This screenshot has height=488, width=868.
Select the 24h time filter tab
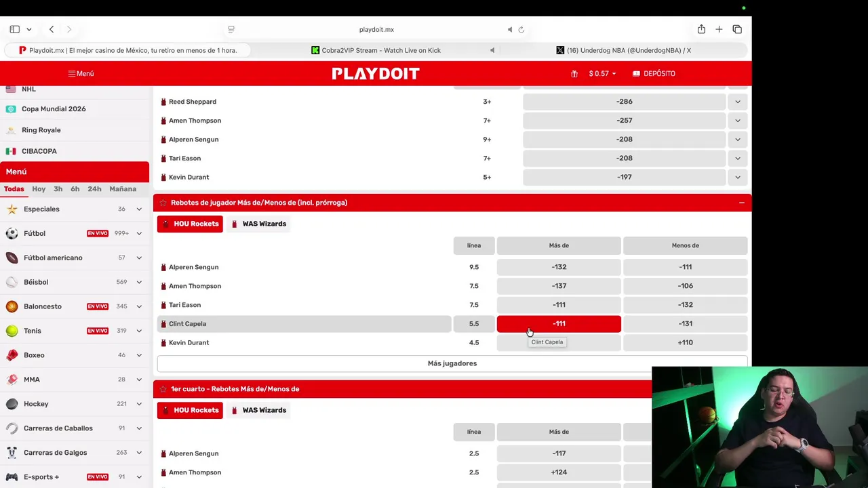[x=94, y=189]
